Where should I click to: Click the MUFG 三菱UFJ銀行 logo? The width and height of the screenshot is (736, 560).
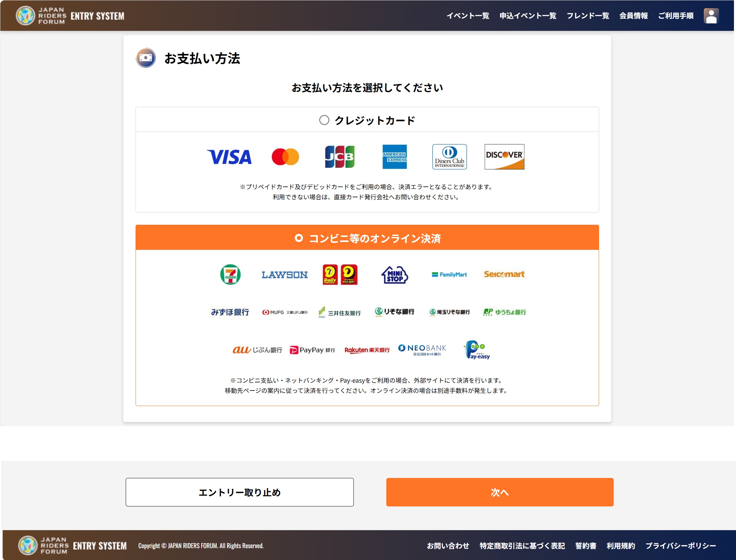pyautogui.click(x=285, y=312)
